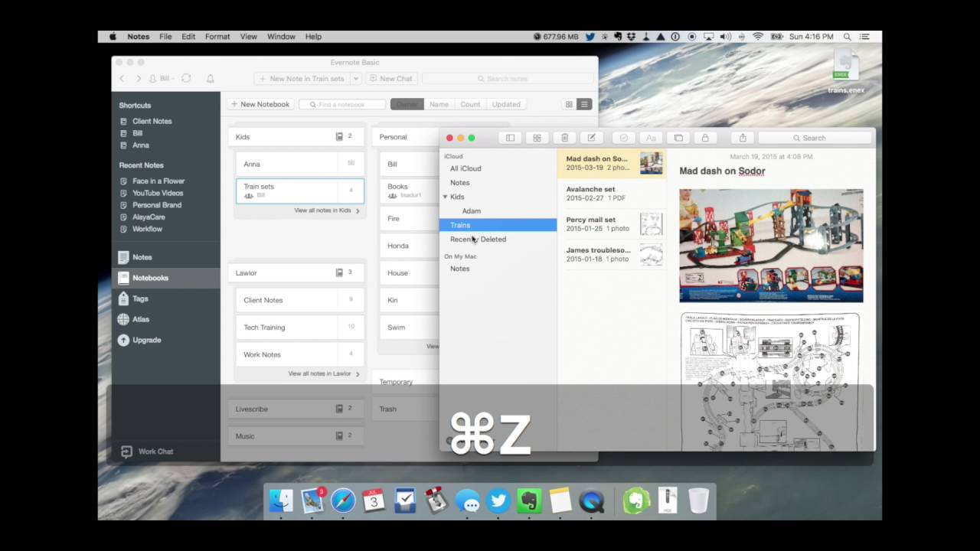Select the Percy mail set note
The width and height of the screenshot is (980, 551).
pos(612,224)
